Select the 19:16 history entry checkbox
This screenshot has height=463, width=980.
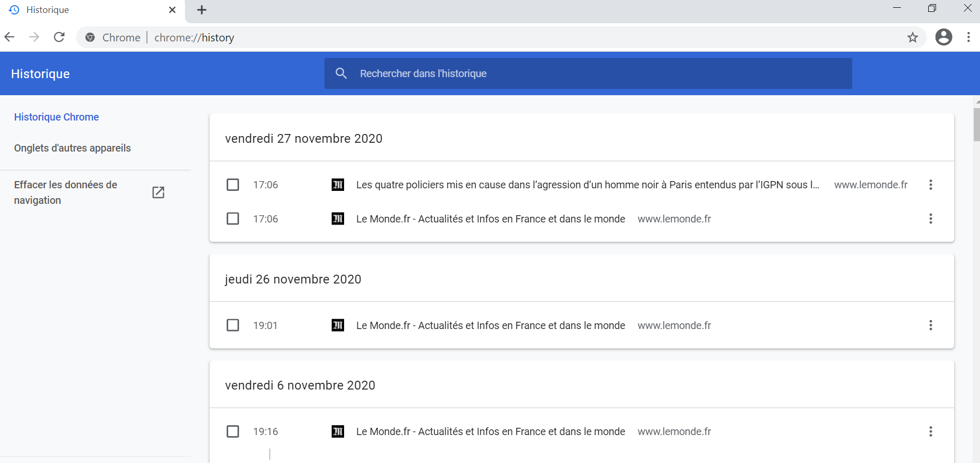click(233, 431)
